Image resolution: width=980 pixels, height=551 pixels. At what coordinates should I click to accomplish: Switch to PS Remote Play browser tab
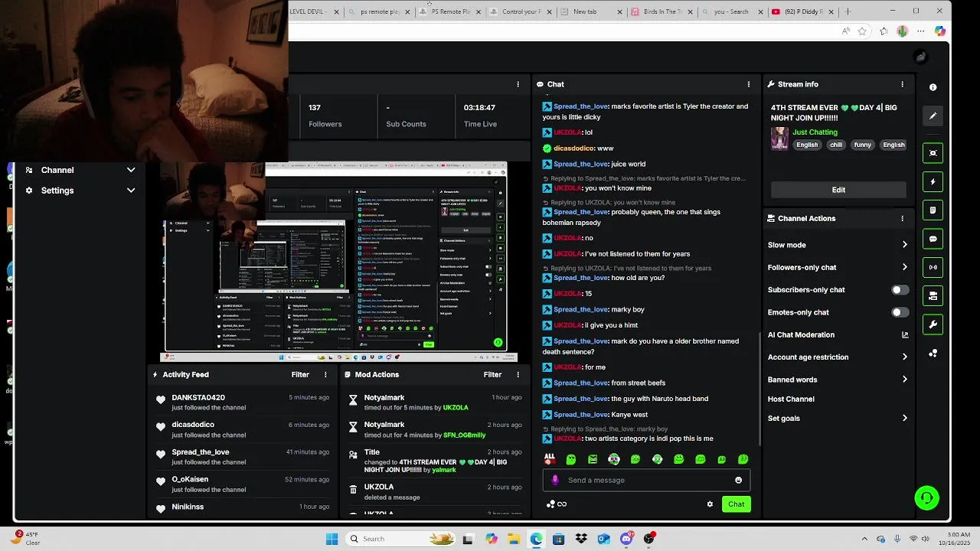click(450, 11)
